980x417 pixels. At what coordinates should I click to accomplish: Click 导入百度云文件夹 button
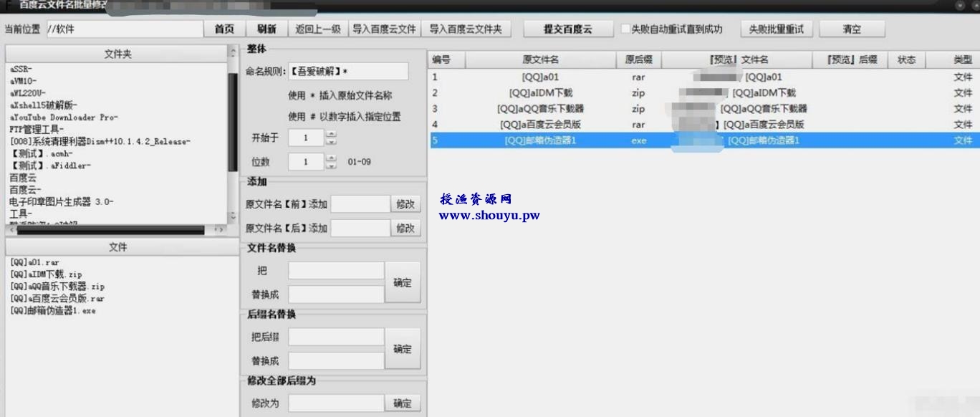coord(466,29)
